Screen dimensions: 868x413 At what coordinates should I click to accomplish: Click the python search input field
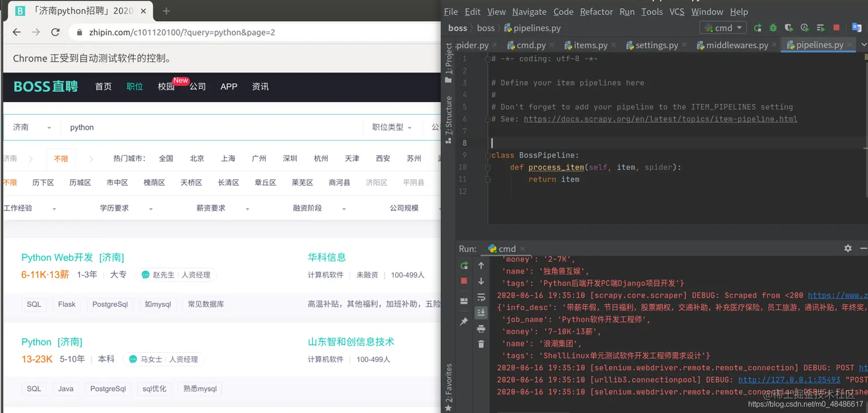(x=212, y=127)
